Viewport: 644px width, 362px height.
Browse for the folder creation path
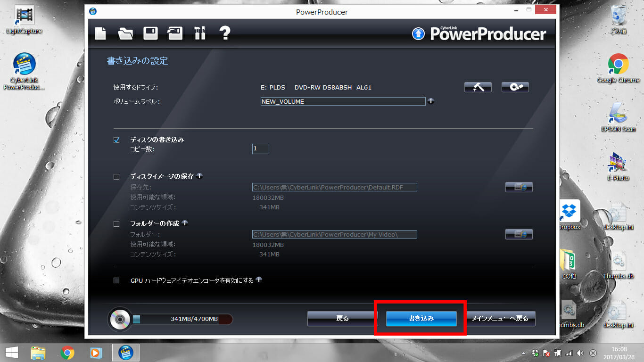point(519,234)
